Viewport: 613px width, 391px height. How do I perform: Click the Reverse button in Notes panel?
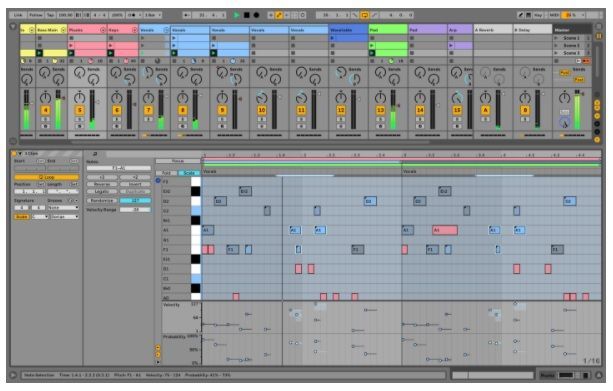pyautogui.click(x=102, y=184)
